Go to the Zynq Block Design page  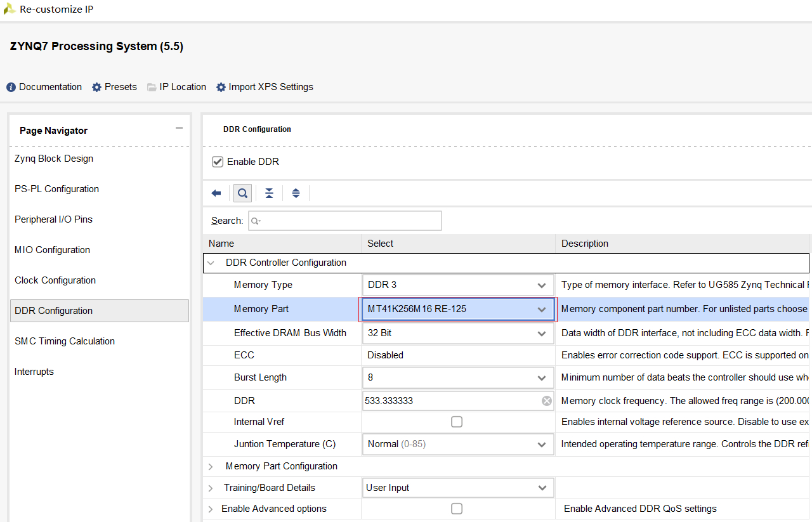(54, 159)
